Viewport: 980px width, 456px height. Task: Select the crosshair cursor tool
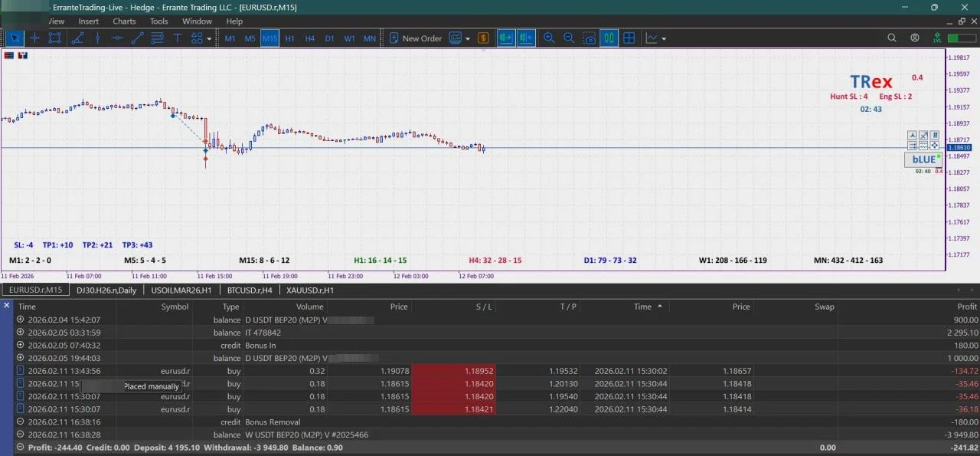35,38
